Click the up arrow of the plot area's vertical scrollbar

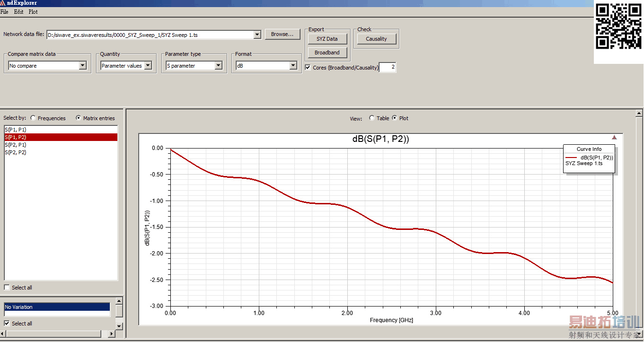click(639, 114)
